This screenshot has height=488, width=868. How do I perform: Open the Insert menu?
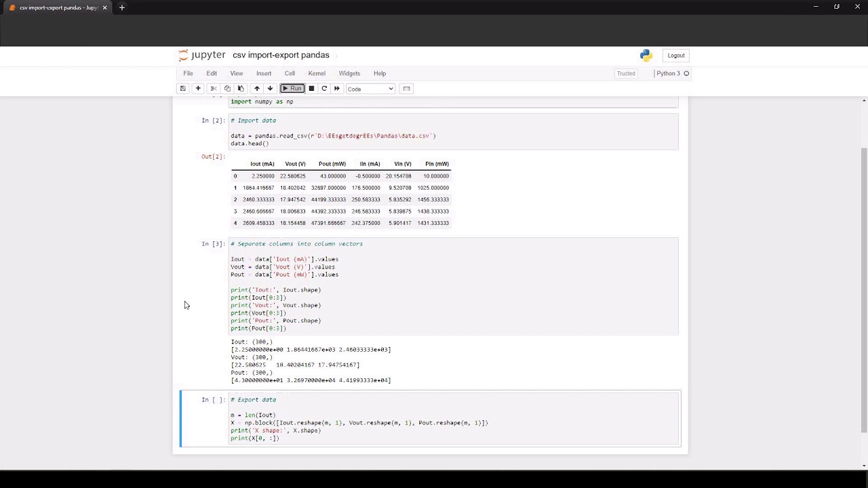coord(264,73)
